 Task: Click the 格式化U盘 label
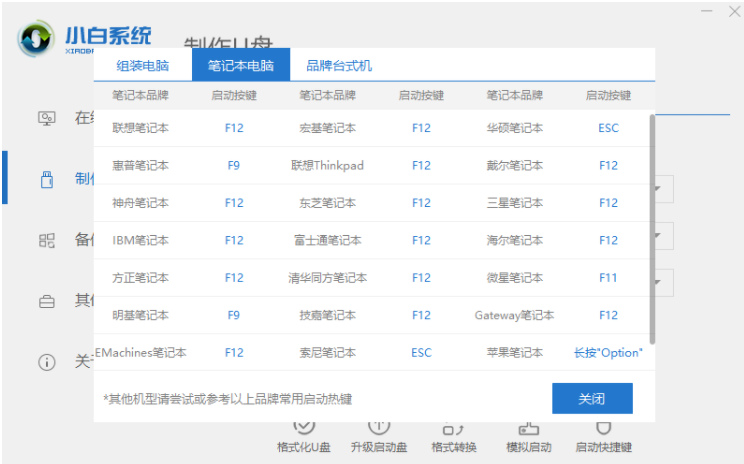point(304,447)
